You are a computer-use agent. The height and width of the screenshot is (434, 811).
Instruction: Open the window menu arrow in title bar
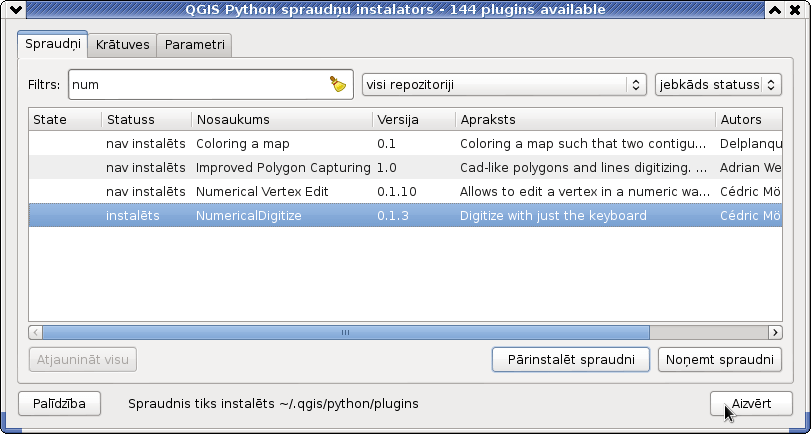16,9
